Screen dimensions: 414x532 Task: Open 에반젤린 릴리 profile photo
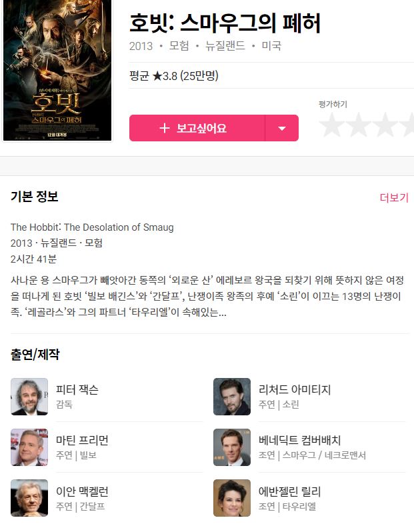point(232,498)
